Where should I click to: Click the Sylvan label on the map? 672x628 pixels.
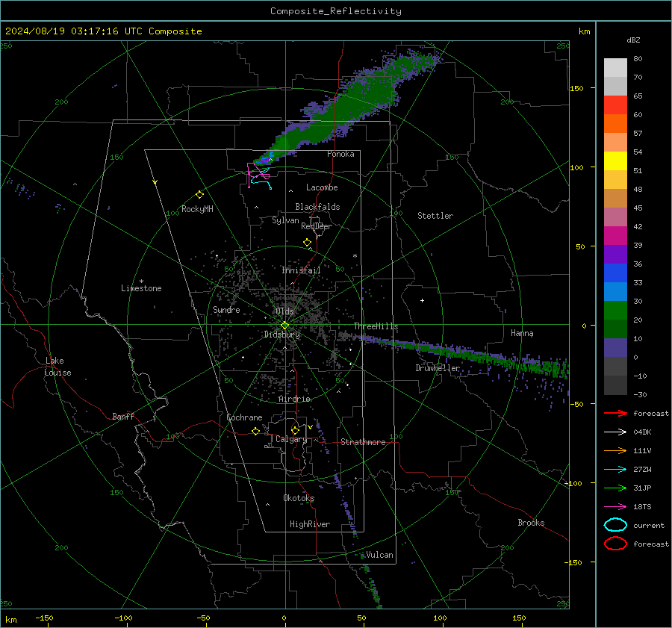(285, 220)
